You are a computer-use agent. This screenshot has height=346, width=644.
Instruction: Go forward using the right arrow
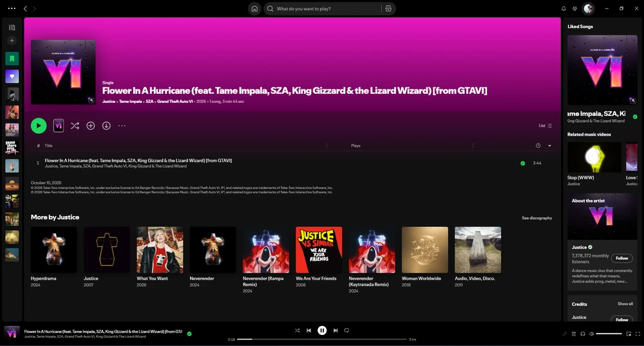pos(35,8)
